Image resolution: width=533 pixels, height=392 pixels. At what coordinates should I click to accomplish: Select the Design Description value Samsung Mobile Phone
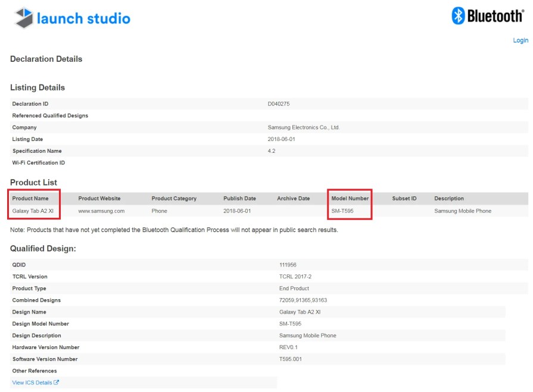point(308,335)
